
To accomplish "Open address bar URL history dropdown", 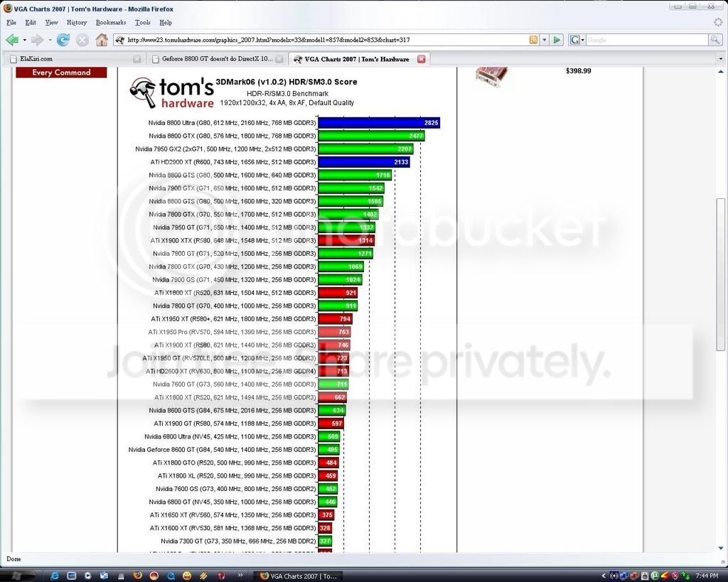I will tap(544, 40).
